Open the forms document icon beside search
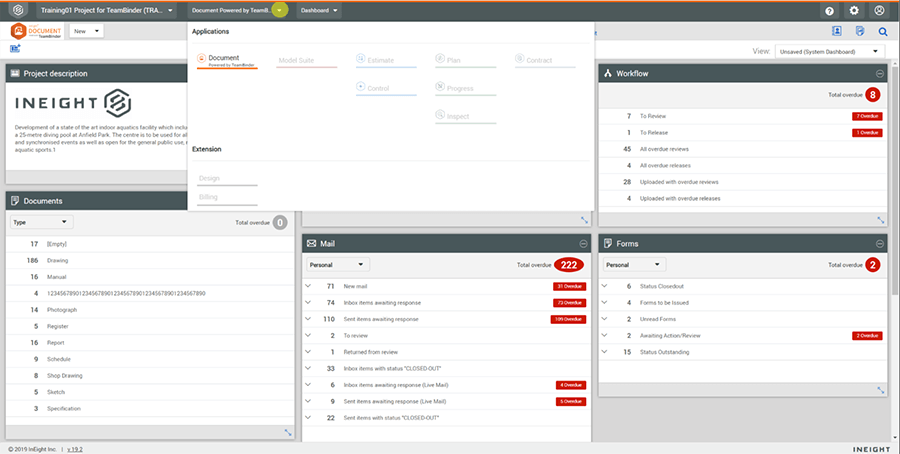Viewport: 900px width, 454px height. pos(860,31)
